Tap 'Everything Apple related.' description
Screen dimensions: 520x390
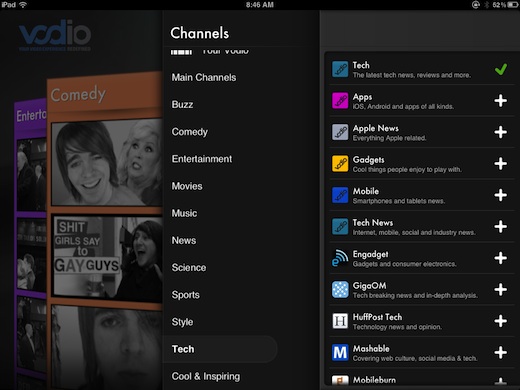[389, 138]
